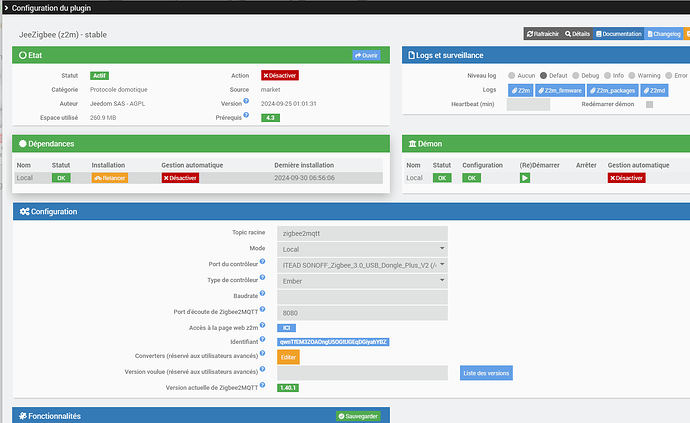Select the Defaut log level
The image size is (690, 423).
click(543, 76)
